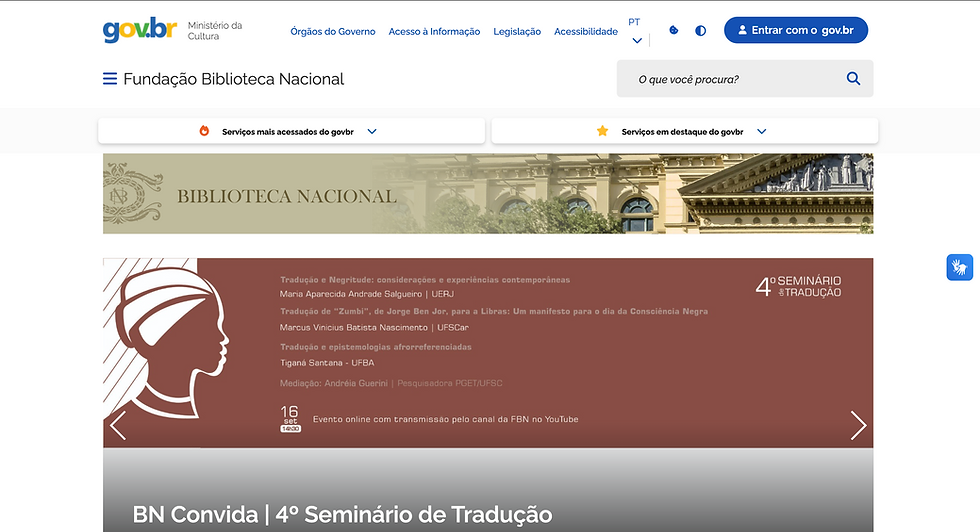
Task: Click the flame icon of most accessed services
Action: (x=204, y=131)
